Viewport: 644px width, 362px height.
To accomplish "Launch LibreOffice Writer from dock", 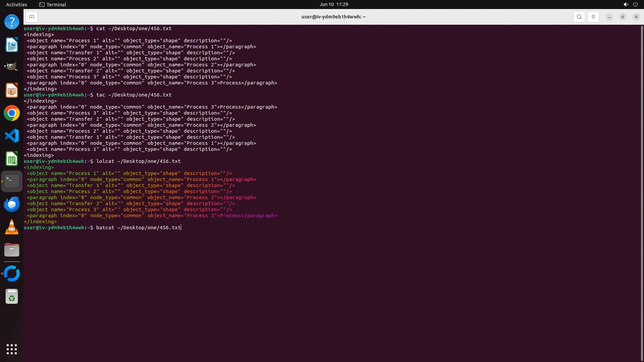I will click(x=12, y=45).
